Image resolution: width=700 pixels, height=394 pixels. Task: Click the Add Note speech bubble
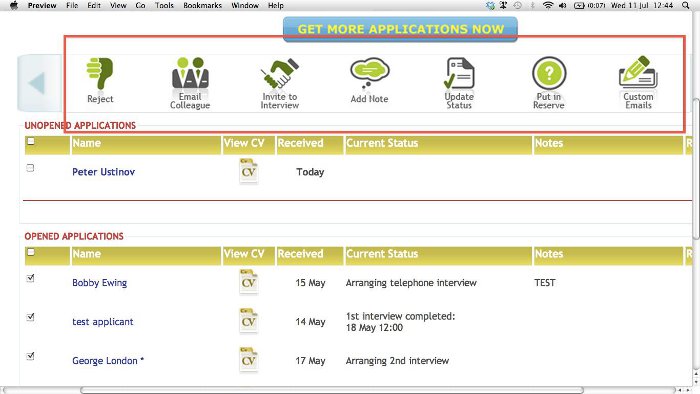click(x=370, y=73)
